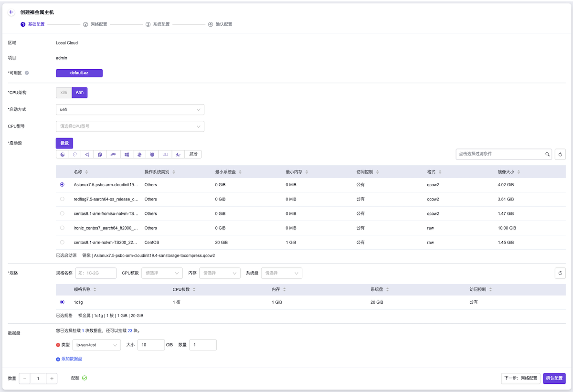Screen dimensions: 573x392
Task: Click the back arrow beside 创建裸金属主机
Action: (x=11, y=12)
